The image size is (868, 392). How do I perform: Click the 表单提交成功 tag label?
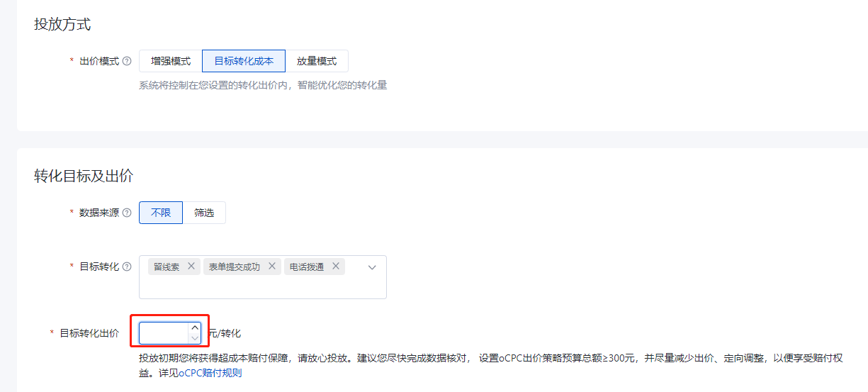[x=235, y=267]
